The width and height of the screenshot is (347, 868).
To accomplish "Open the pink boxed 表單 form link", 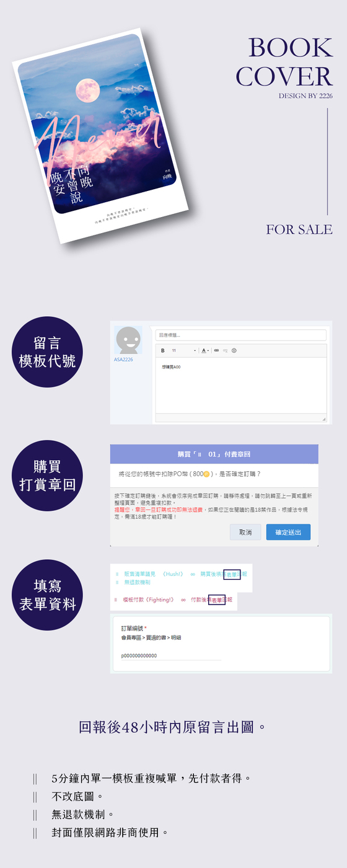I will tap(217, 600).
